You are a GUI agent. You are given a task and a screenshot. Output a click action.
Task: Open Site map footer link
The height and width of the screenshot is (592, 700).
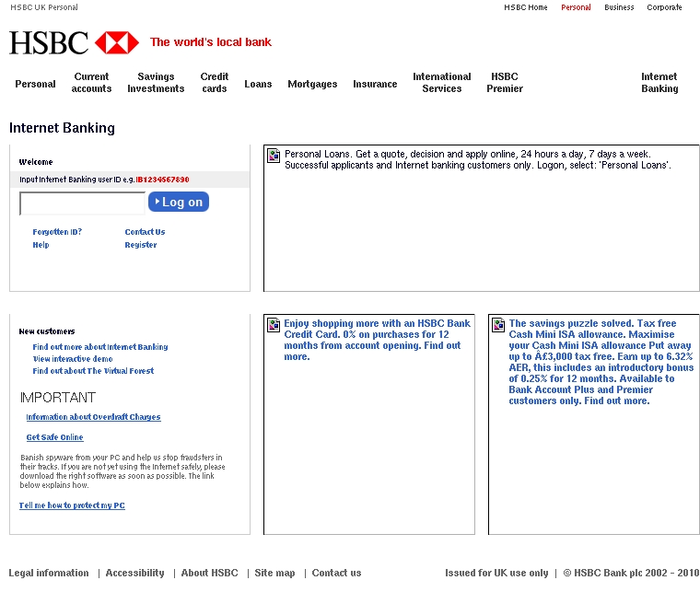[x=274, y=573]
